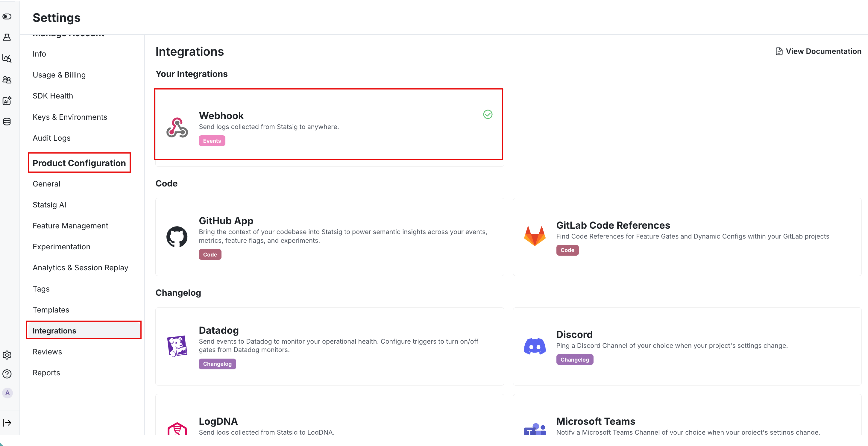Click the Code section heading
This screenshot has width=868, height=446.
tap(166, 183)
